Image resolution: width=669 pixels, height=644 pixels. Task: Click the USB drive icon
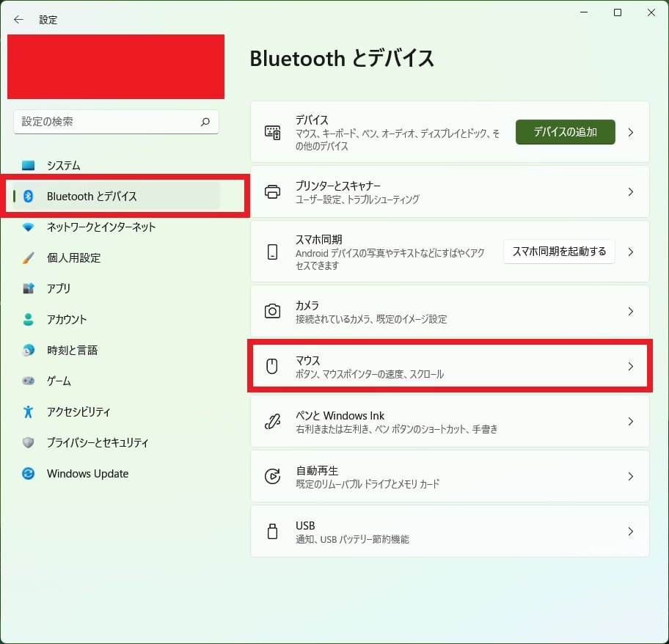(272, 531)
